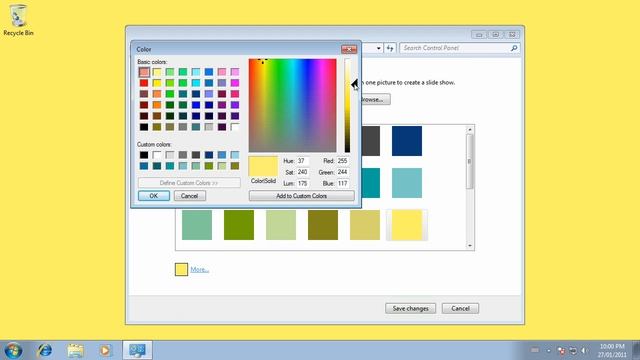This screenshot has height=360, width=640.
Task: Choose the mustard yellow background color tile
Action: [365, 225]
